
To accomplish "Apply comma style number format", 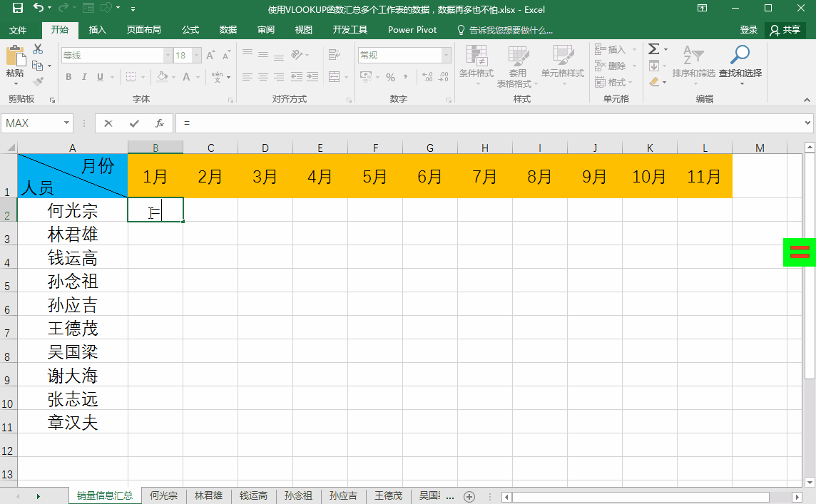I will (405, 77).
